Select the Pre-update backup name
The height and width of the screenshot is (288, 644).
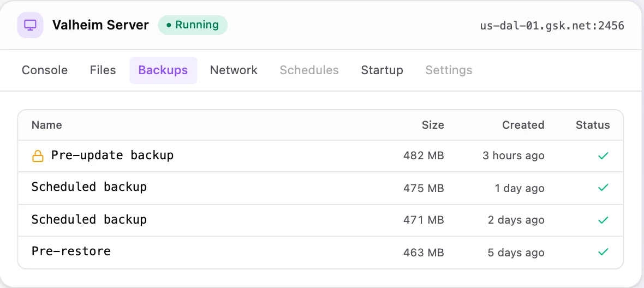112,155
